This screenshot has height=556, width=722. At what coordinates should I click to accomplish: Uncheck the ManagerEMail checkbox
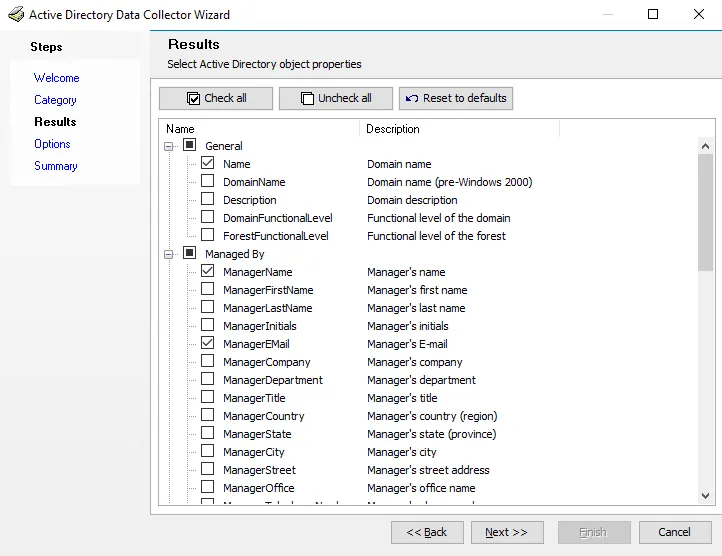point(208,342)
